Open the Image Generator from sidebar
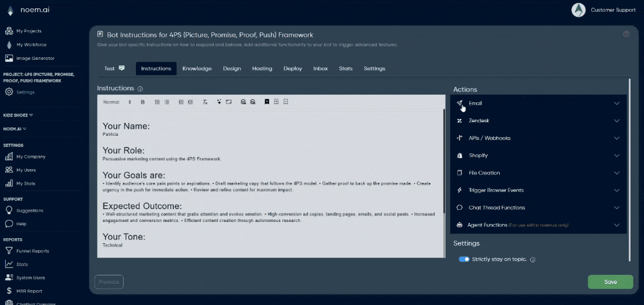The width and height of the screenshot is (644, 305). pyautogui.click(x=35, y=58)
